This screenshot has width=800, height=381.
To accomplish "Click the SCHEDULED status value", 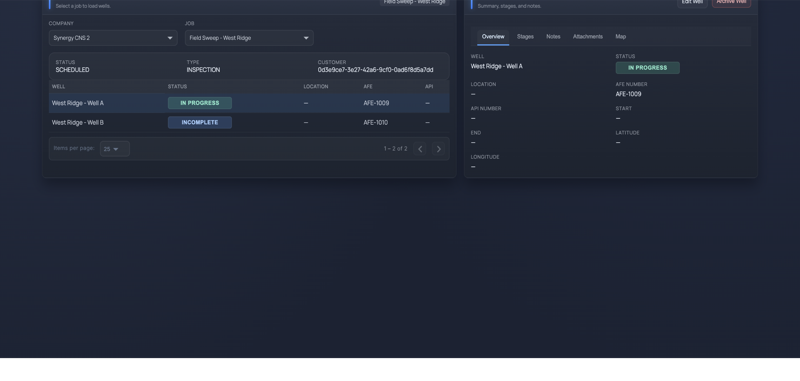I will (72, 70).
